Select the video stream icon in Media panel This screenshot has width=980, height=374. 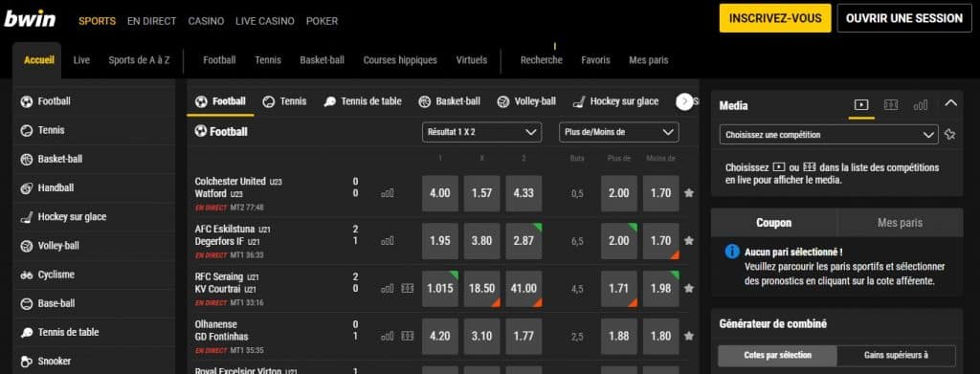point(861,105)
